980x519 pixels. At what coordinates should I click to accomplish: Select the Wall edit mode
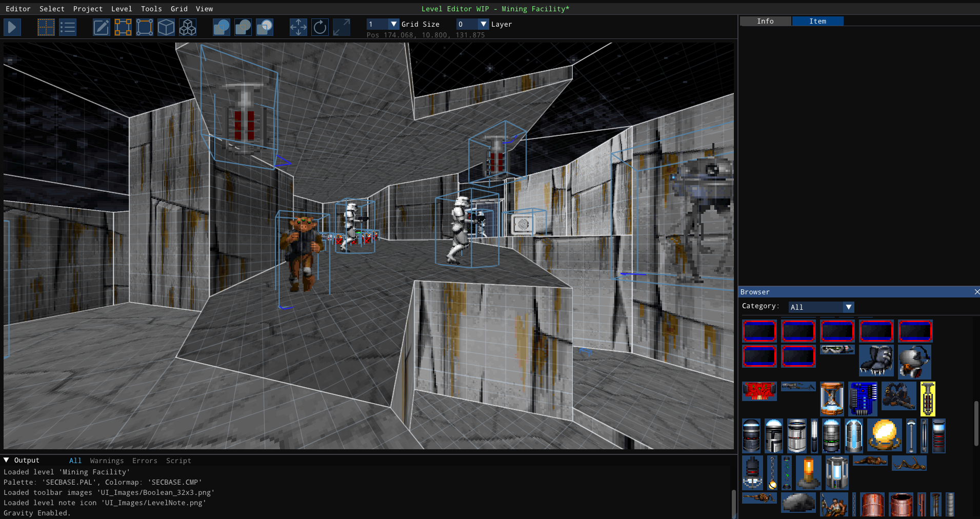(x=145, y=27)
